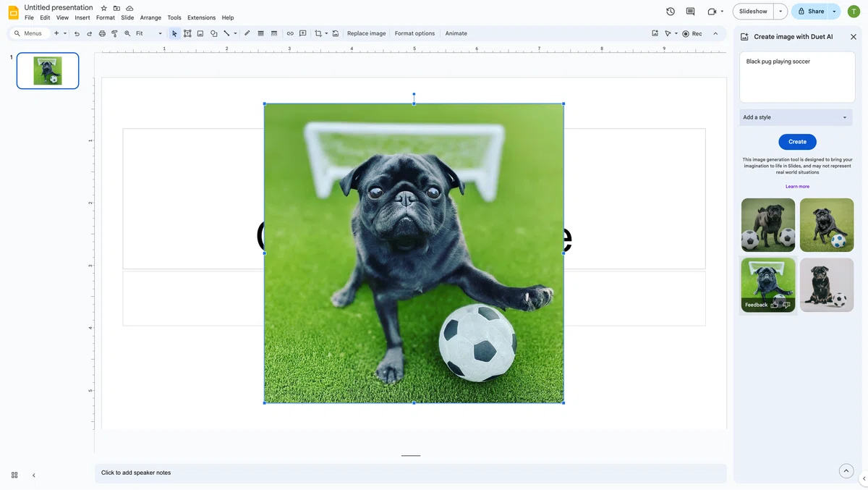
Task: Click the add comment icon
Action: click(303, 33)
